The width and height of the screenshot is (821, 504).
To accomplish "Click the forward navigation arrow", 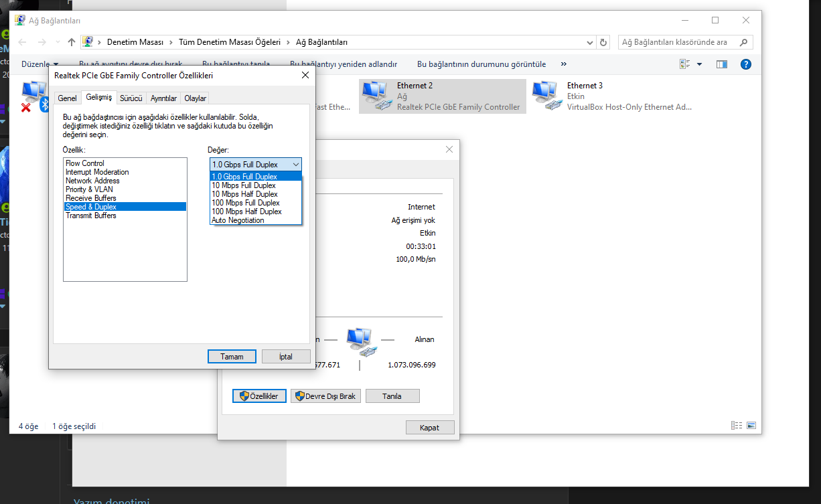I will tap(42, 42).
